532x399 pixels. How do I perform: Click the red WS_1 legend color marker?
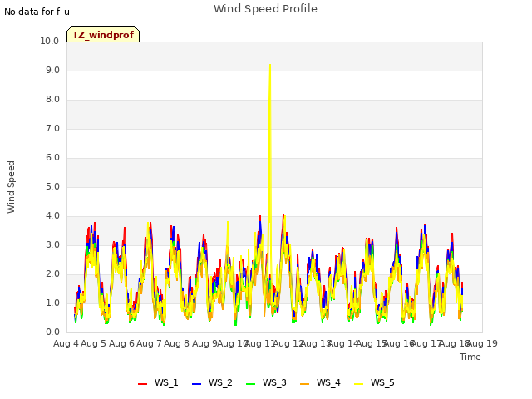pyautogui.click(x=142, y=384)
